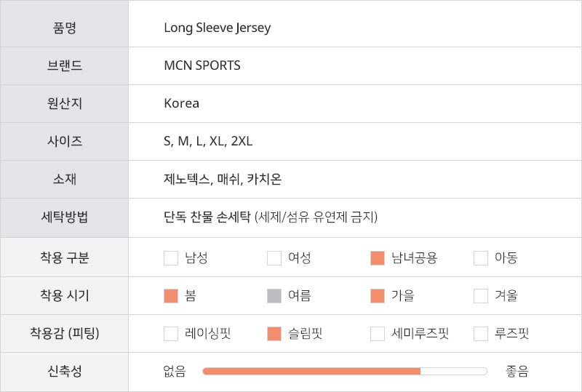Check the 남성 checkbox
Viewport: 582px width, 392px height.
[171, 258]
